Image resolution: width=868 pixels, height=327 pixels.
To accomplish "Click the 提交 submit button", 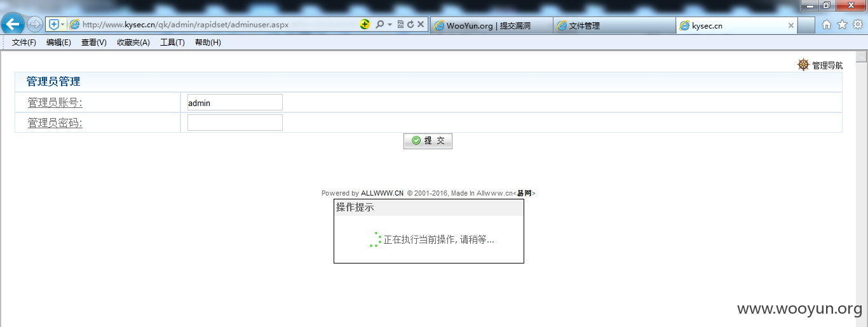I will 428,141.
